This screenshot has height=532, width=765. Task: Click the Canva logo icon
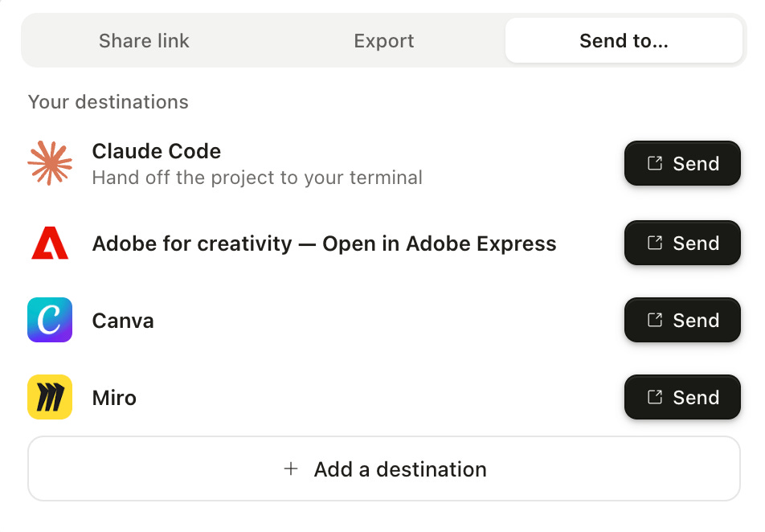point(50,320)
